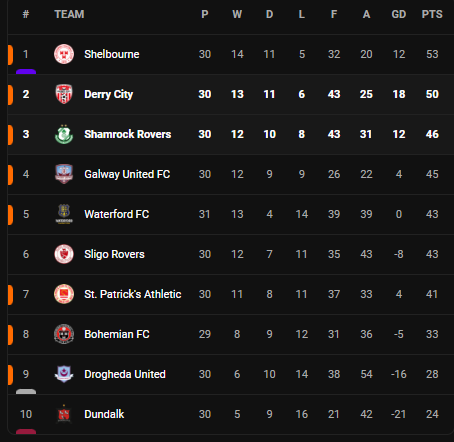
Task: Click the Drogheda United crest
Action: [x=64, y=374]
